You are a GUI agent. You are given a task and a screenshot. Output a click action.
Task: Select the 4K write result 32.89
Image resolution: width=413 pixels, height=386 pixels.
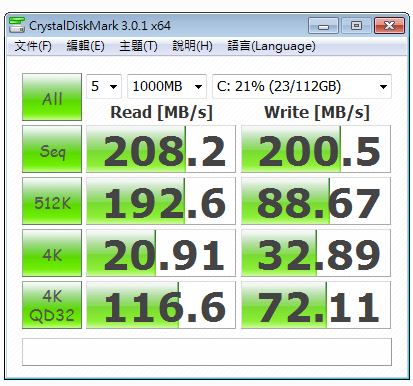316,253
